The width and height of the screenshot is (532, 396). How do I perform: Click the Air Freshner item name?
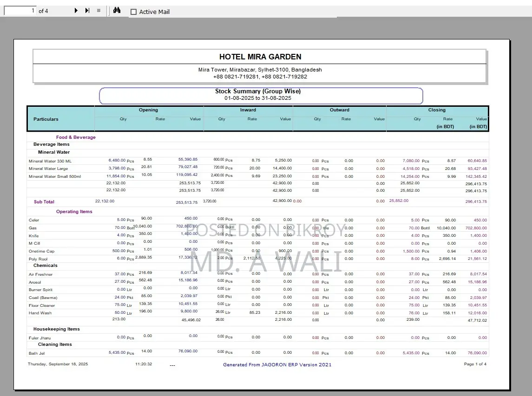40,274
